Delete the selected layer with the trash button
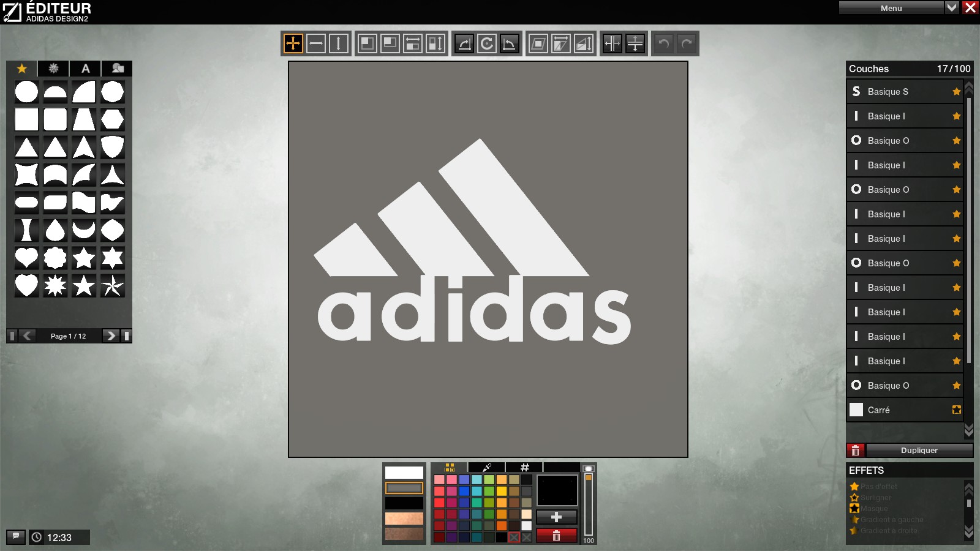The image size is (980, 551). (x=856, y=450)
